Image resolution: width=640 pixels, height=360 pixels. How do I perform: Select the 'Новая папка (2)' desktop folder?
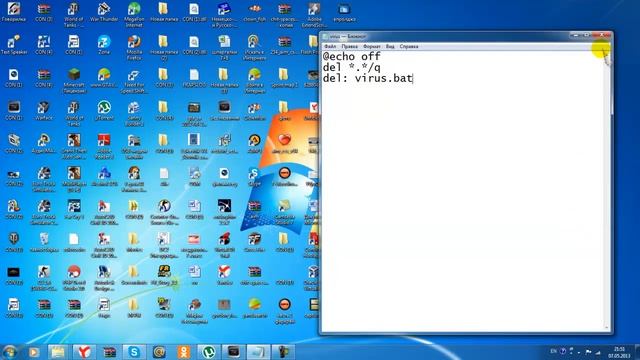coord(164,48)
